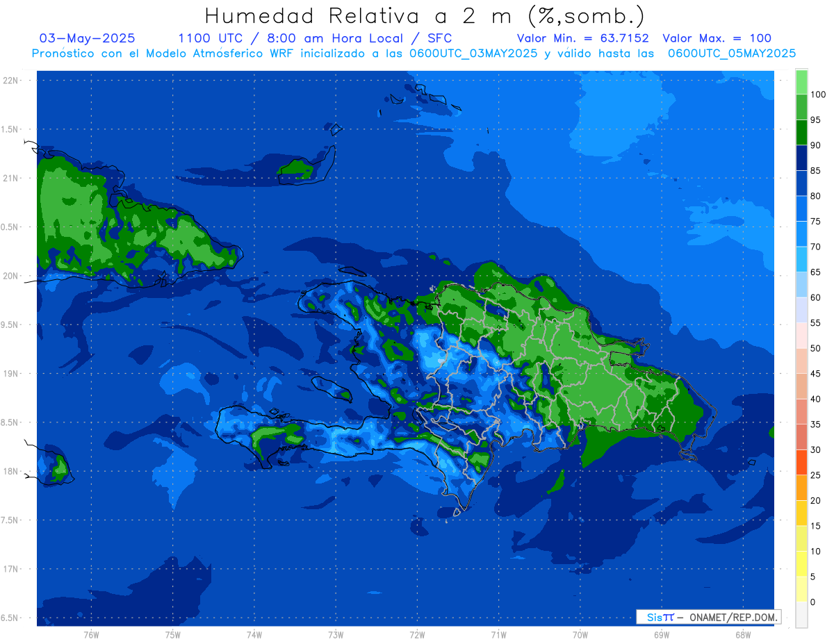The width and height of the screenshot is (834, 644).
Task: Click the pale pink legend swatch between 50 and 55
Action: [801, 336]
